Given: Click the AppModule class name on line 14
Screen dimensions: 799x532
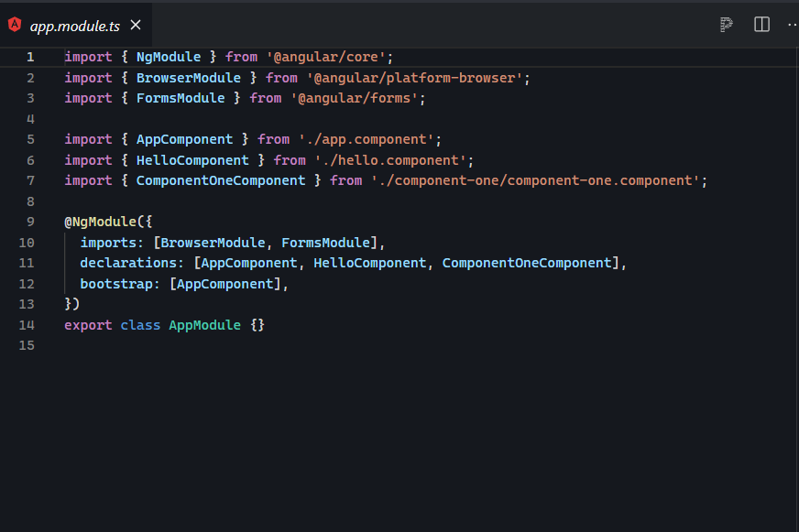Looking at the screenshot, I should click(204, 324).
